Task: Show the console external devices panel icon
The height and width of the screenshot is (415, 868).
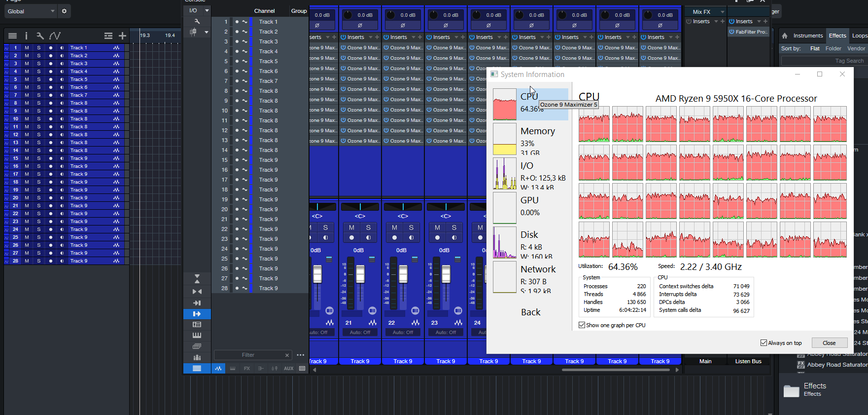Action: pyautogui.click(x=197, y=325)
